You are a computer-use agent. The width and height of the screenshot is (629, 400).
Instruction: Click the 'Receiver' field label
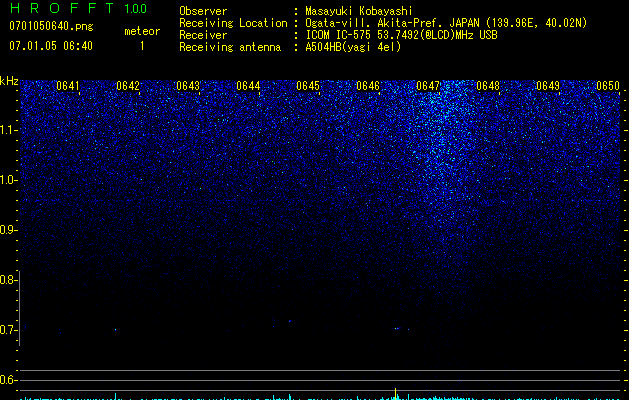tap(203, 35)
